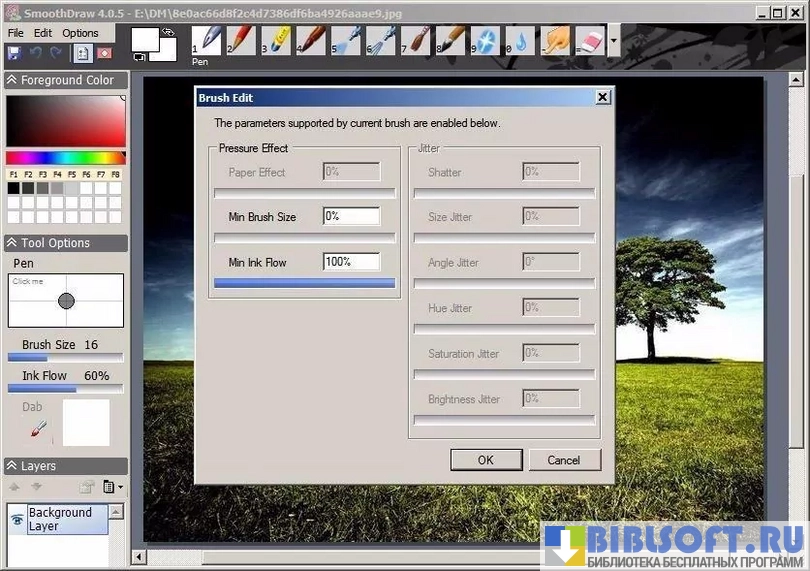Swap foreground and background colors
810x571 pixels.
[170, 32]
